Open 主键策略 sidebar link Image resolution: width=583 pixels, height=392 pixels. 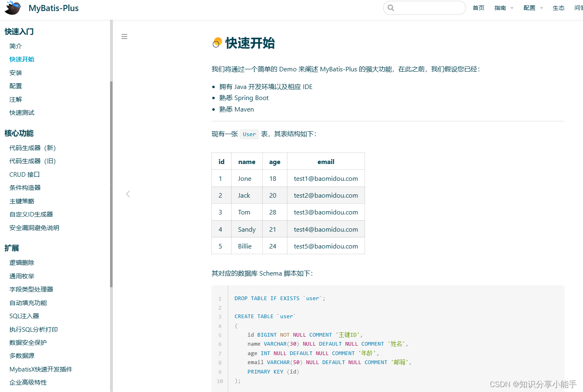tap(22, 201)
